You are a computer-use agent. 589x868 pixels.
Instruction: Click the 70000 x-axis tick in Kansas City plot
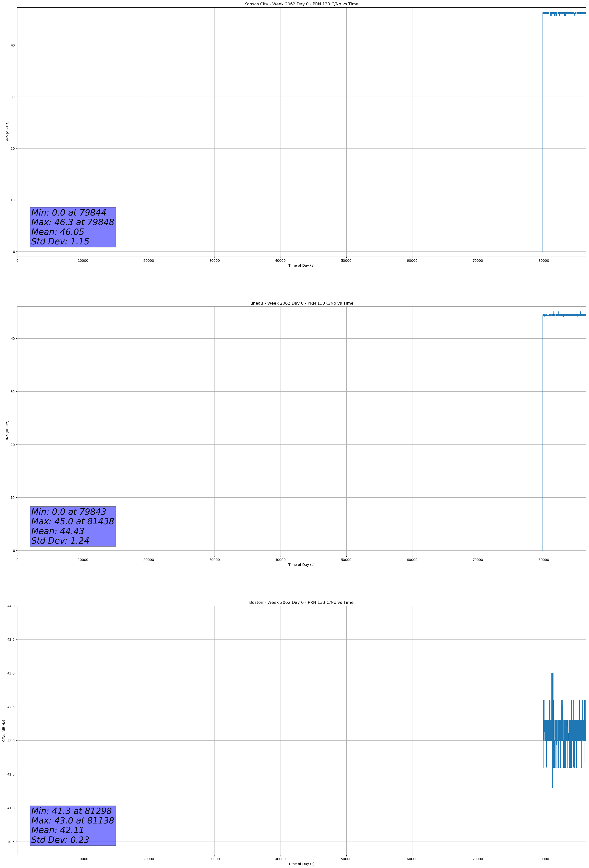pos(478,261)
